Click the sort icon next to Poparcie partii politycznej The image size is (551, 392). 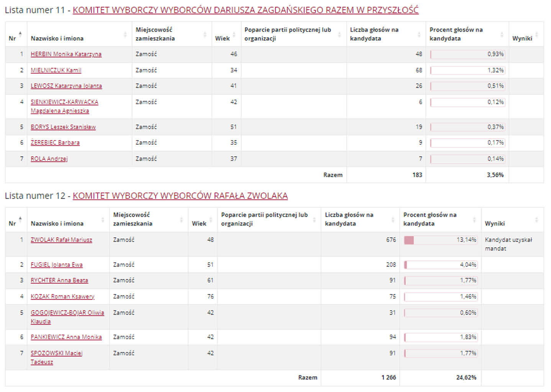pyautogui.click(x=339, y=34)
